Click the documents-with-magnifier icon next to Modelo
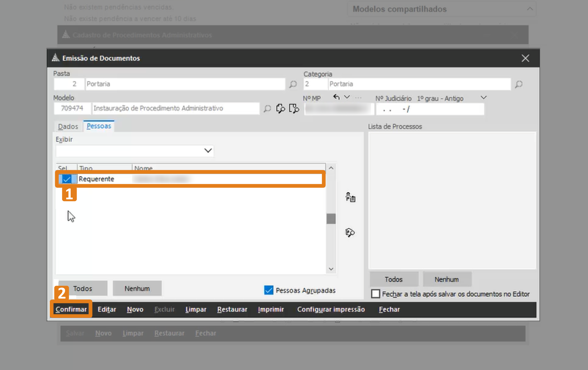The width and height of the screenshot is (588, 370). pyautogui.click(x=280, y=108)
